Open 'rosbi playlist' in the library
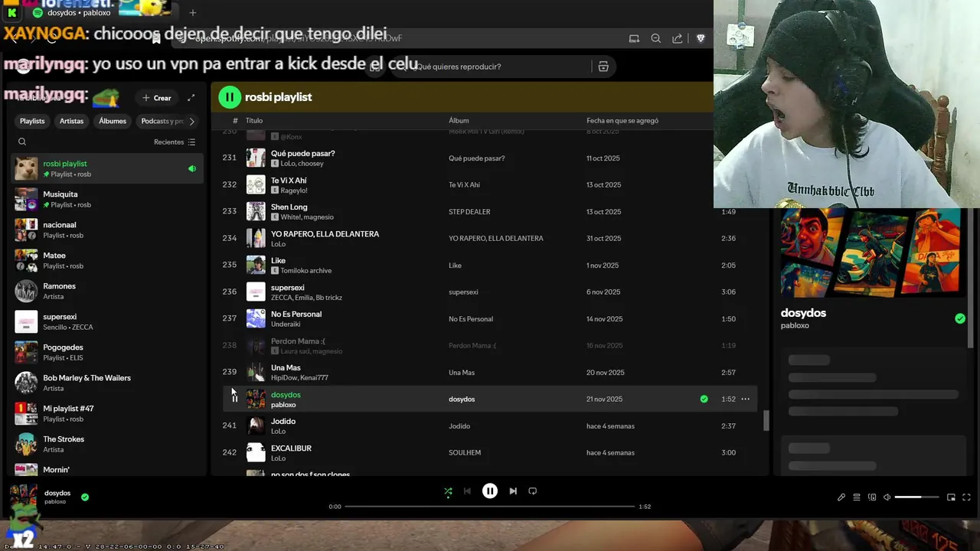The height and width of the screenshot is (551, 980). click(x=107, y=168)
